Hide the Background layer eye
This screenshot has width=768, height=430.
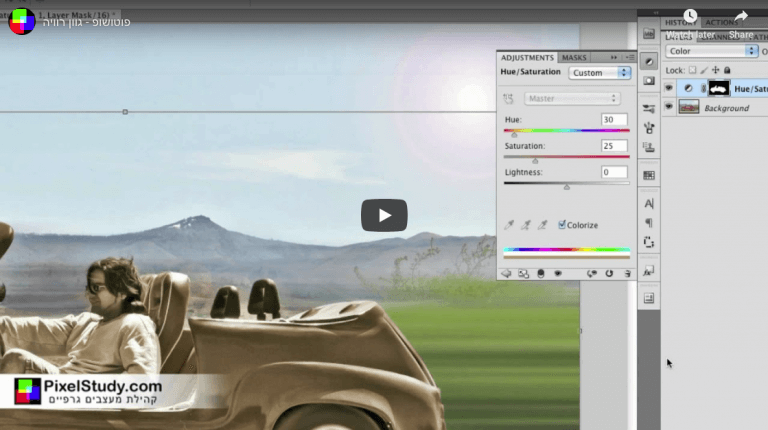tap(669, 107)
